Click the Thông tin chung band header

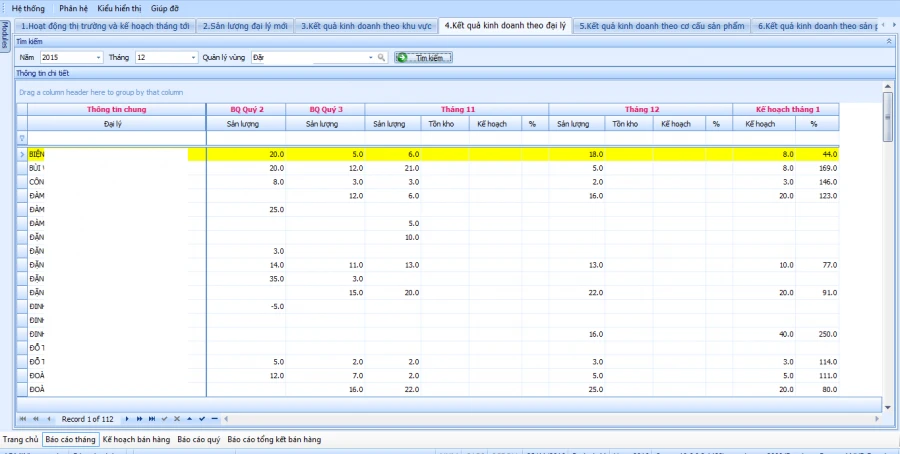pyautogui.click(x=117, y=109)
